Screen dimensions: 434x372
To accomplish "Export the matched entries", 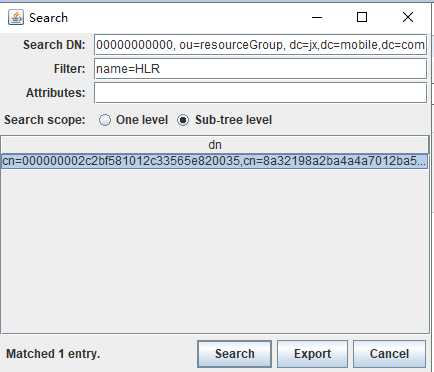I will (x=312, y=354).
